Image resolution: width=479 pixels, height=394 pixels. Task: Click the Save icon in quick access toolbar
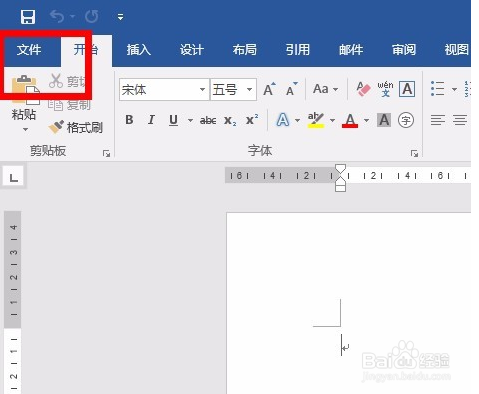coord(28,17)
